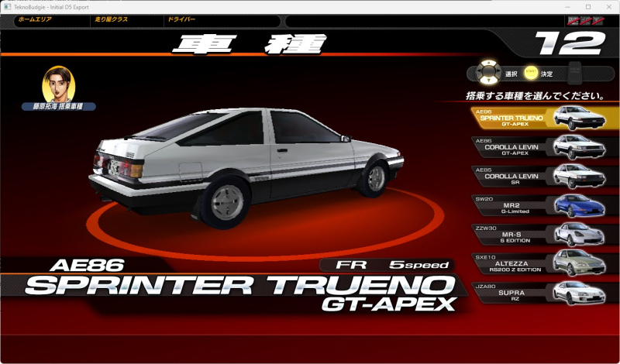Maximize the TeknoBudgie window
This screenshot has width=620, height=364.
point(588,7)
